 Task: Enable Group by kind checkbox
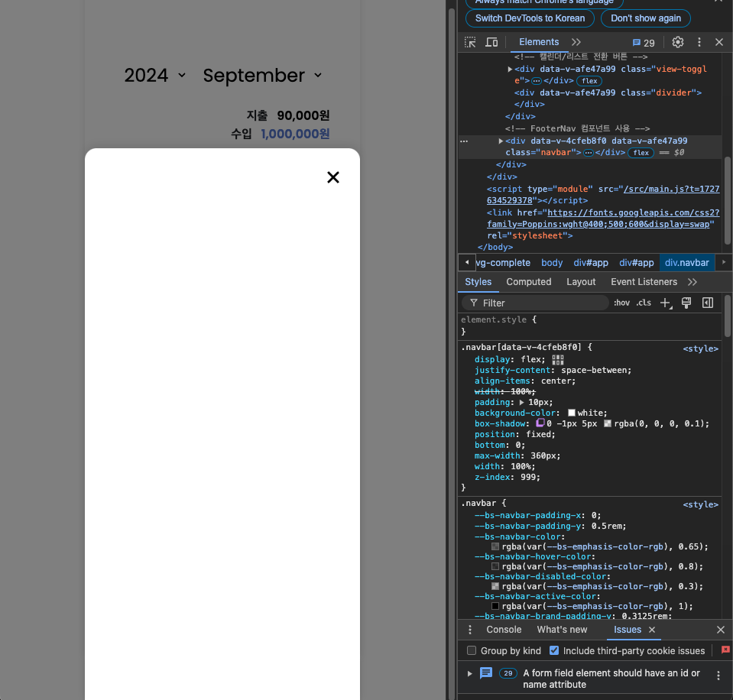tap(471, 650)
